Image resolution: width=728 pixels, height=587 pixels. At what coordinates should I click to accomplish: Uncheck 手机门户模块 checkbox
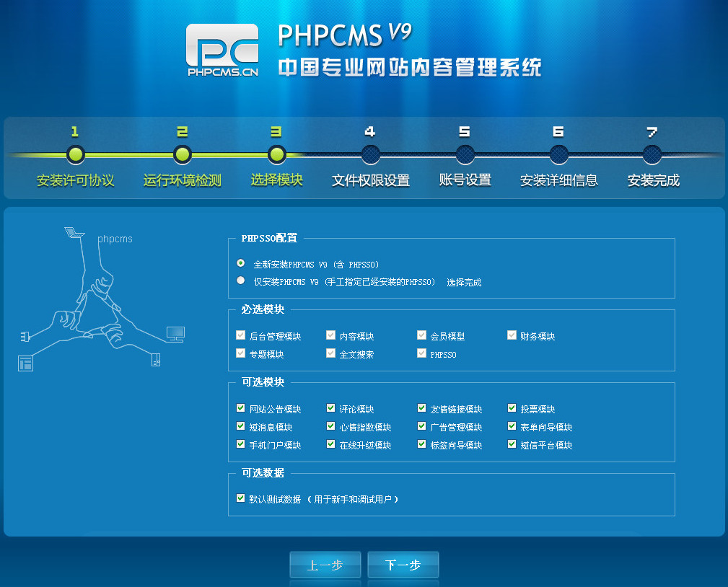(x=240, y=444)
